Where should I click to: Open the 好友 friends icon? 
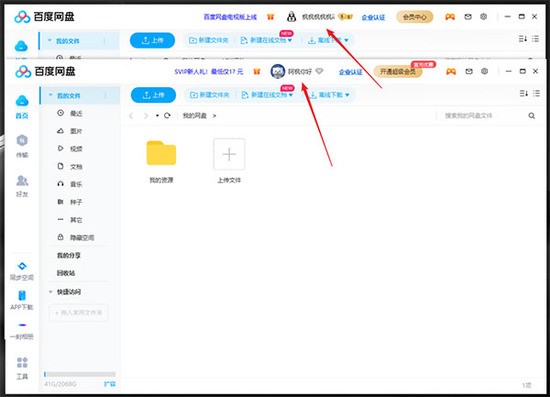22,181
